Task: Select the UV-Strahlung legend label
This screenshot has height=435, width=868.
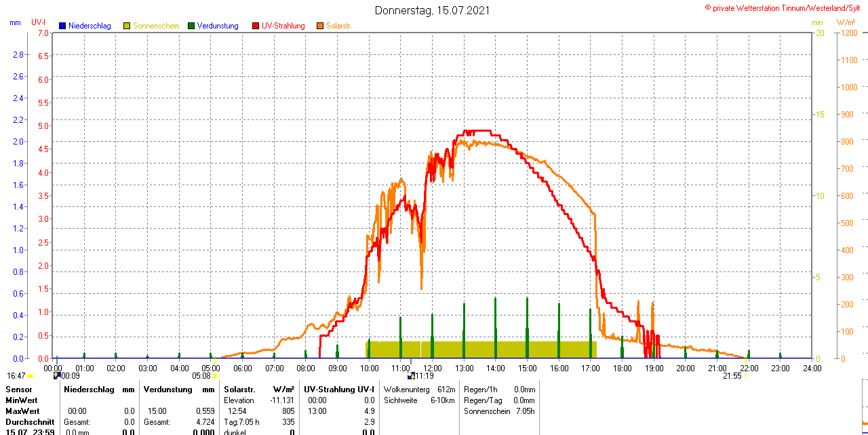Action: point(283,26)
